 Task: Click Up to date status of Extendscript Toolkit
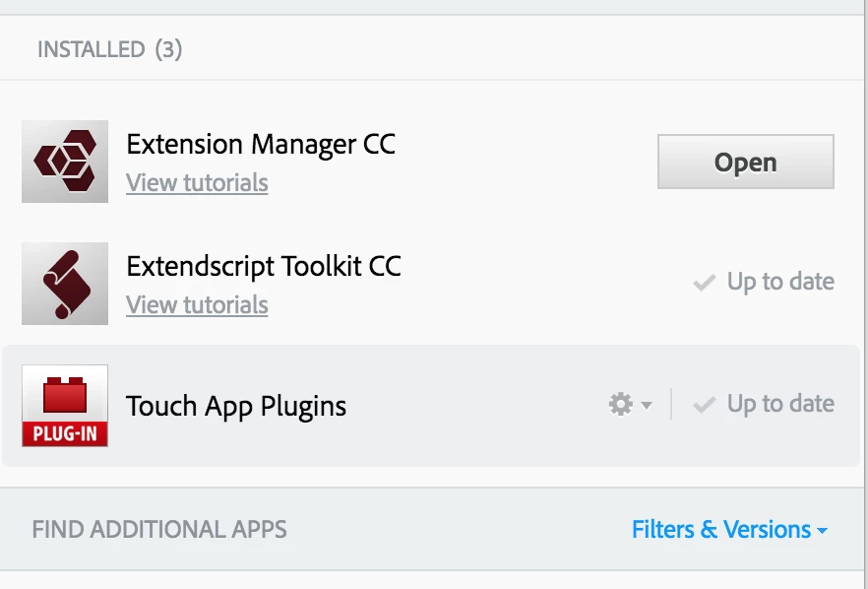tap(780, 282)
